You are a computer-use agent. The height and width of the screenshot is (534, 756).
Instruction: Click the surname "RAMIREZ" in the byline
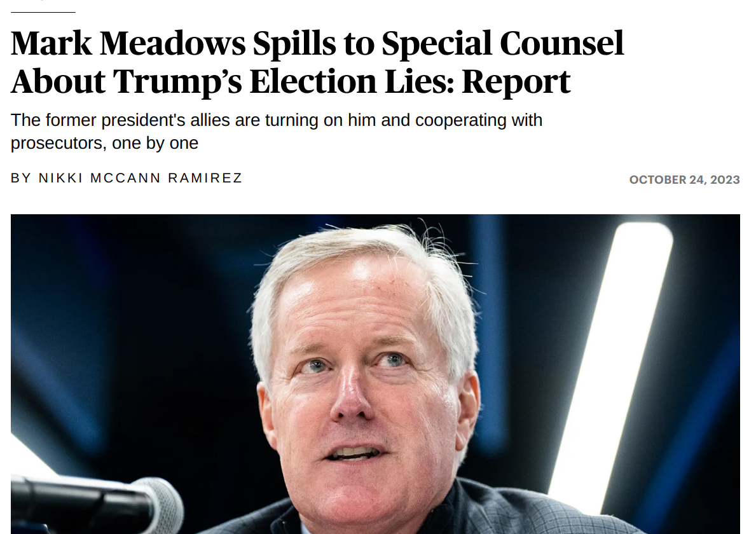click(x=205, y=178)
